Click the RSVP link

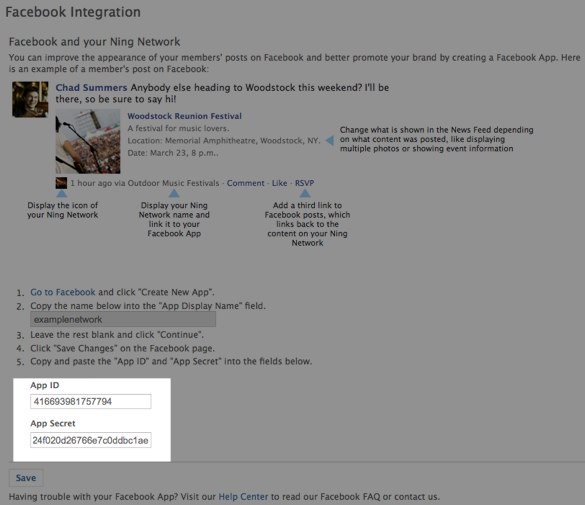coord(304,183)
